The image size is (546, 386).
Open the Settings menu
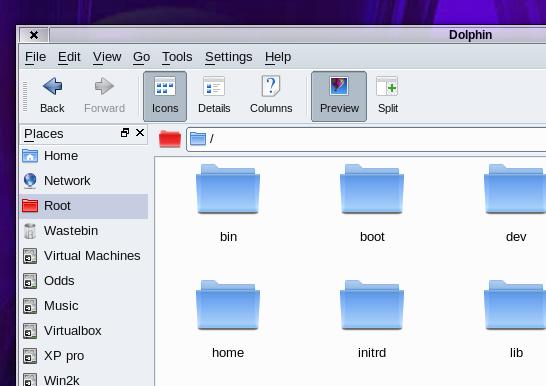click(x=228, y=57)
